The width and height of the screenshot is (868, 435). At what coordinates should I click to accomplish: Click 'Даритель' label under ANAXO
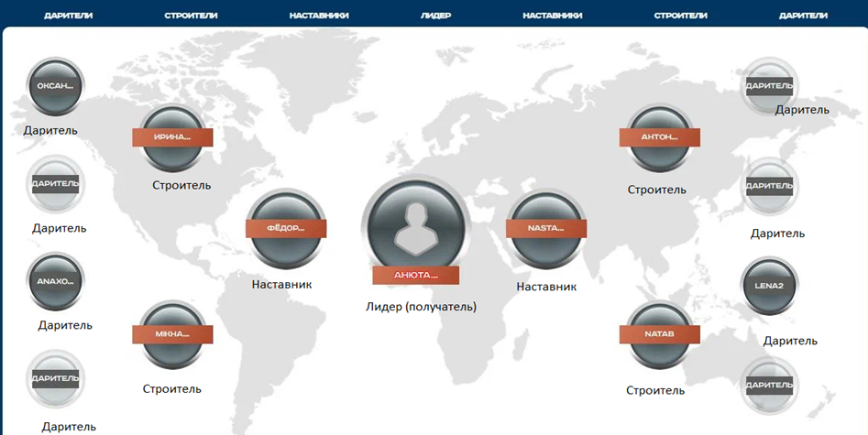[x=65, y=325]
